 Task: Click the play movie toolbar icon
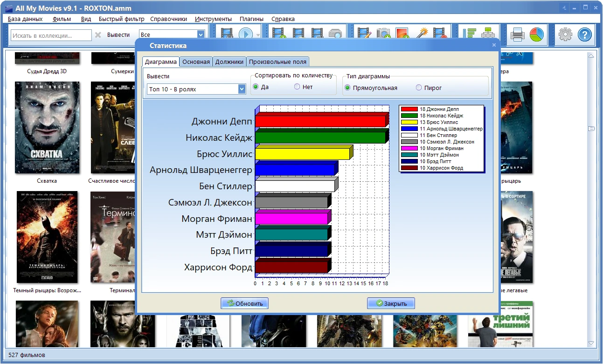click(245, 34)
